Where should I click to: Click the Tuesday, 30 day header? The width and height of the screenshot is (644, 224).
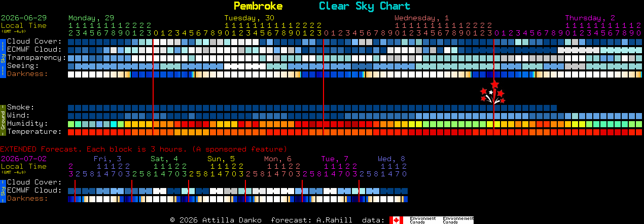coord(249,18)
